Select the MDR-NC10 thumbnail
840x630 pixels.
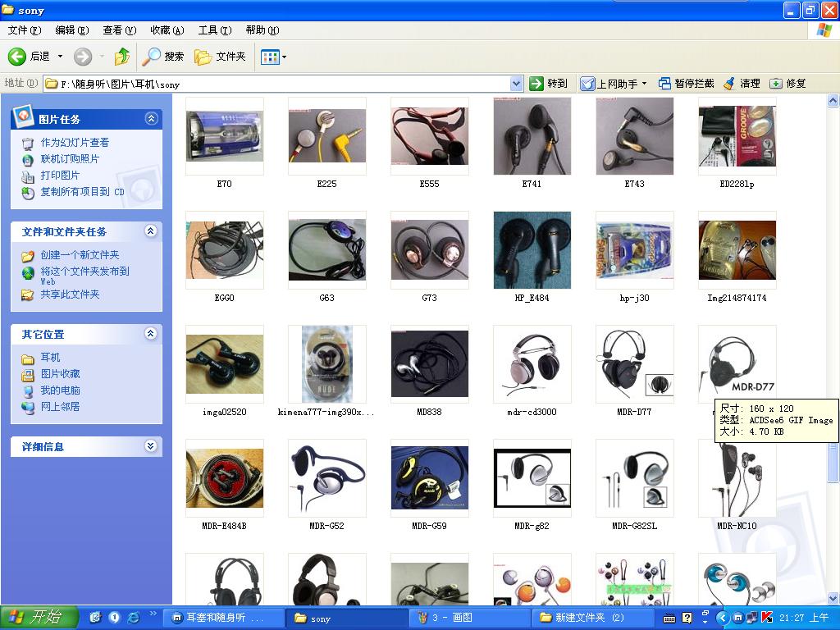coord(737,478)
